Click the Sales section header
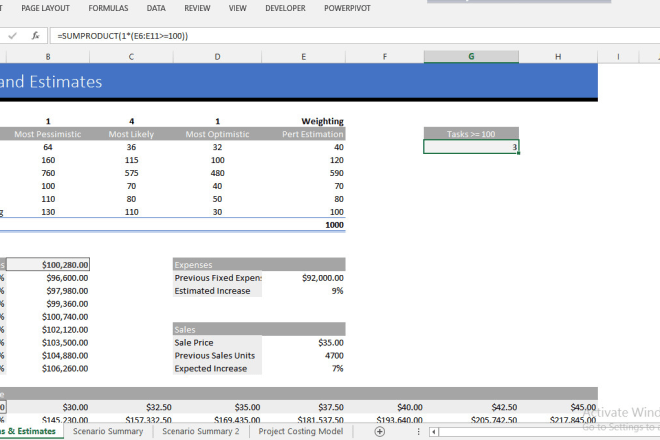Viewport: 660px width, 440px height. (x=259, y=330)
